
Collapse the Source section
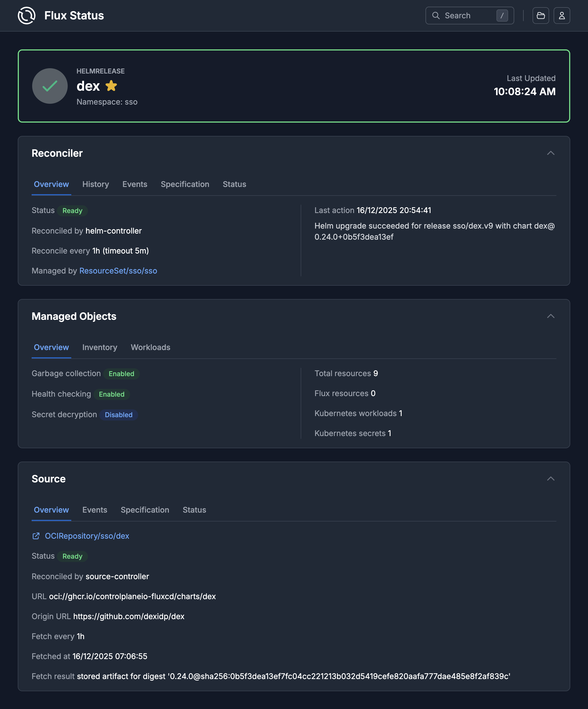point(551,479)
